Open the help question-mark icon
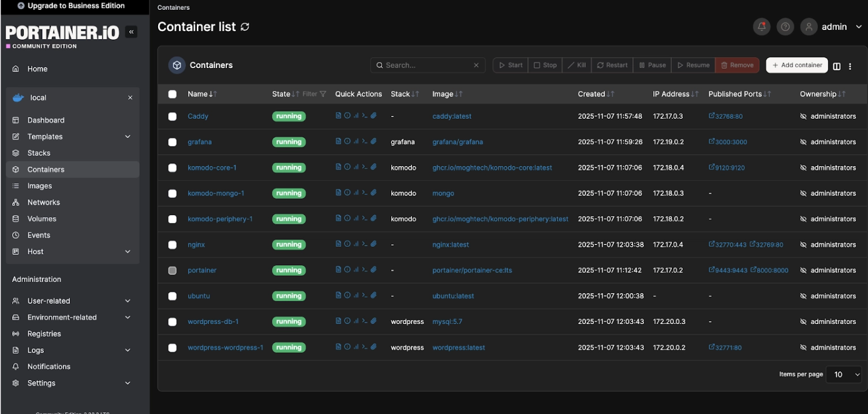The image size is (868, 414). 785,27
